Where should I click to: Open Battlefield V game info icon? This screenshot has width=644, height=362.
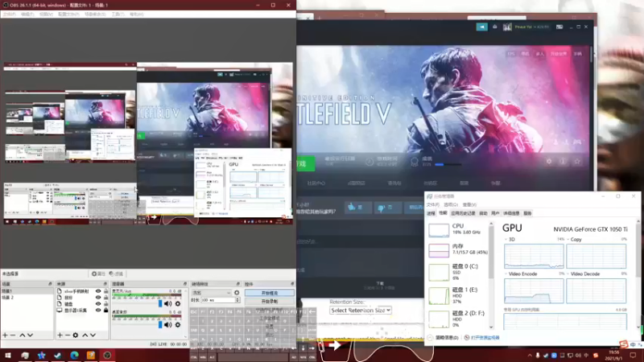(563, 162)
